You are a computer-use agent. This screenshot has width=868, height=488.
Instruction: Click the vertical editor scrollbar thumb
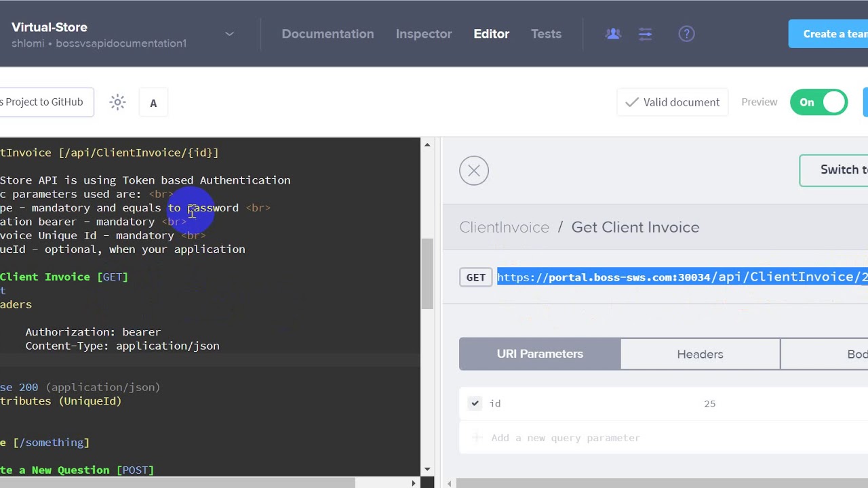427,274
